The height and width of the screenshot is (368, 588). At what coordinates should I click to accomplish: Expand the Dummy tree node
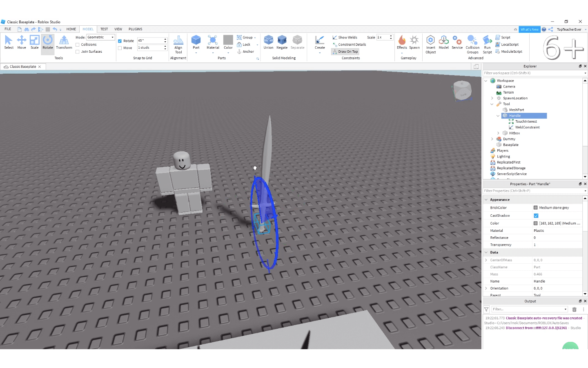(492, 139)
